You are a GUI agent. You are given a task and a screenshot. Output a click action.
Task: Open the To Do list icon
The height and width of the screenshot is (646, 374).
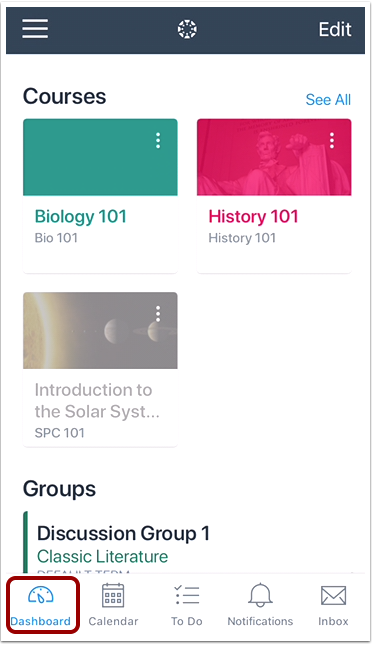(x=187, y=596)
